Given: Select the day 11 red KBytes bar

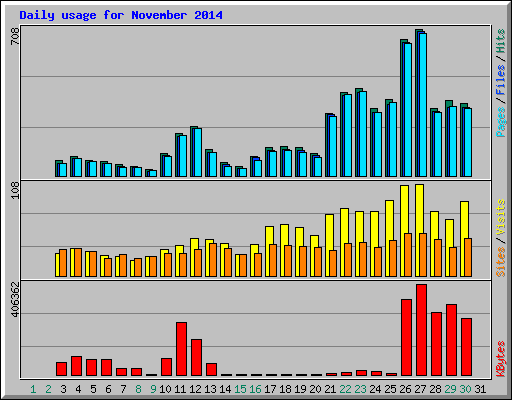Looking at the screenshot, I should click(181, 349).
